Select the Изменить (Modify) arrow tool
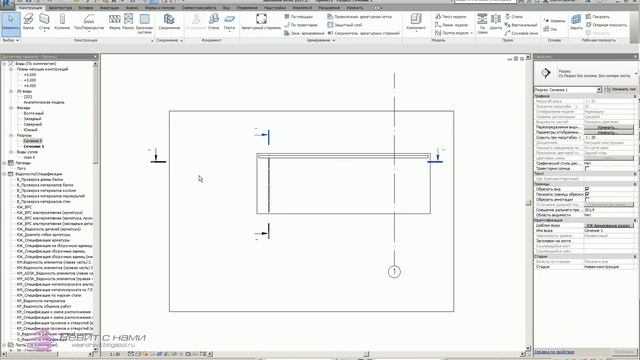Viewport: 640px width, 360px height. coord(11,23)
